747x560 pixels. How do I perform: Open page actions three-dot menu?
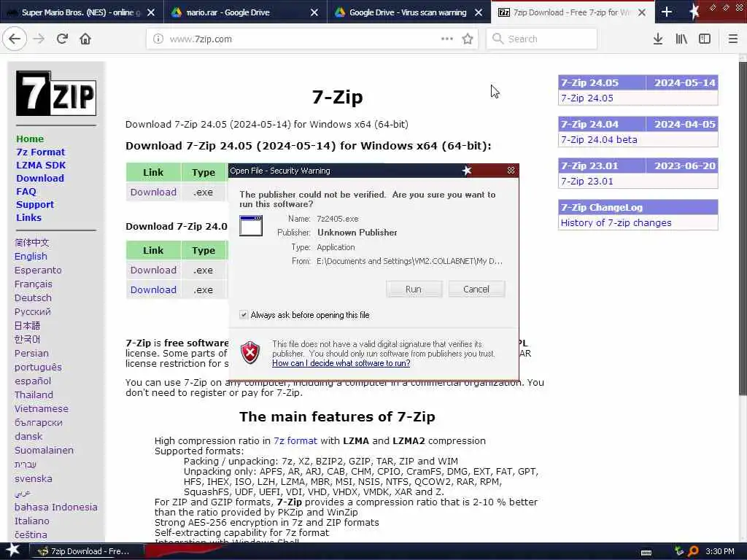point(447,39)
